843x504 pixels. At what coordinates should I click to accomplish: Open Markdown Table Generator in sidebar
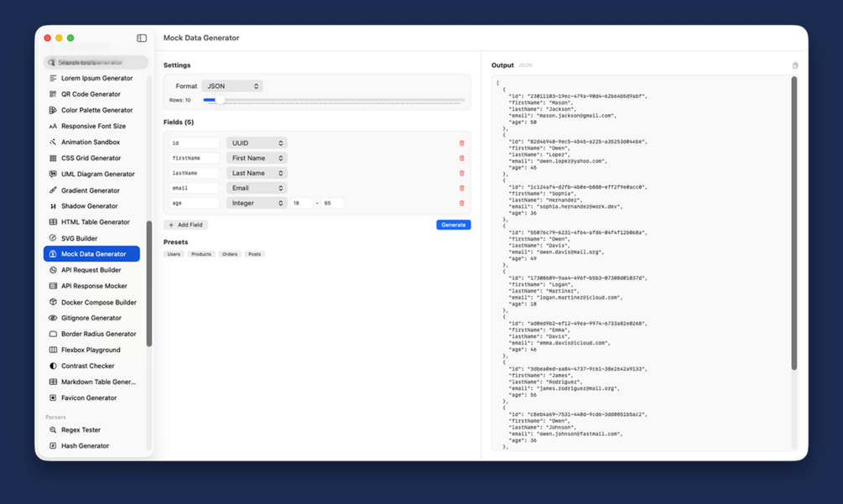point(92,382)
